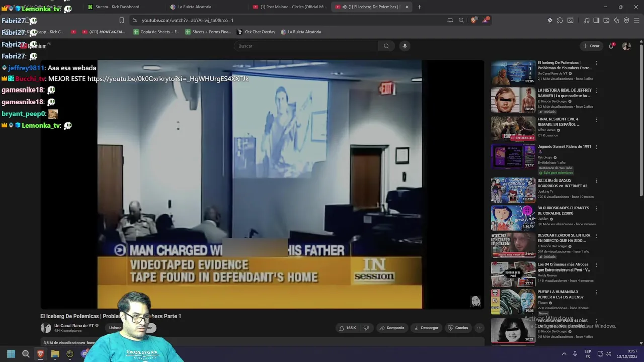Image resolution: width=644 pixels, height=362 pixels.
Task: Open the Brave Wallet icon
Action: tap(606, 20)
